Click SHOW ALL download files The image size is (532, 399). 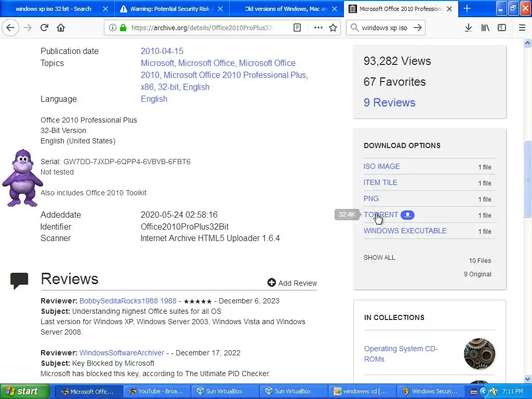click(379, 258)
